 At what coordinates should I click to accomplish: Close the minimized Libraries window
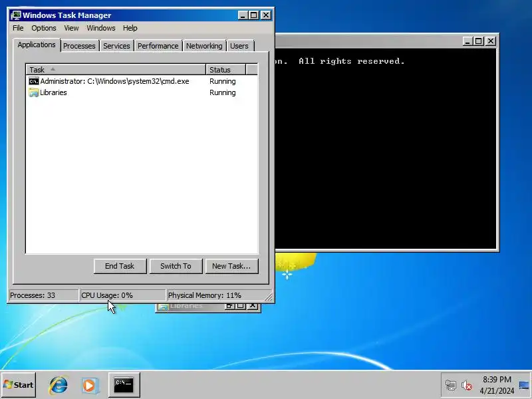click(253, 307)
